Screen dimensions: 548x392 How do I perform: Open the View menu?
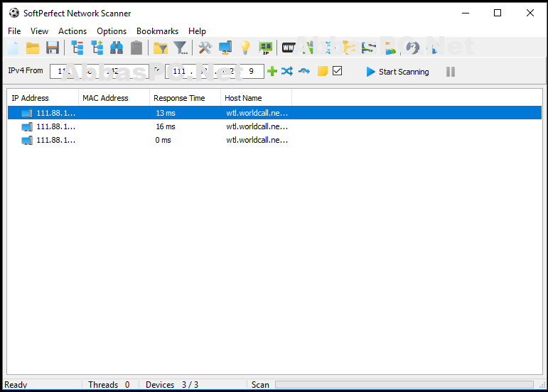coord(39,31)
